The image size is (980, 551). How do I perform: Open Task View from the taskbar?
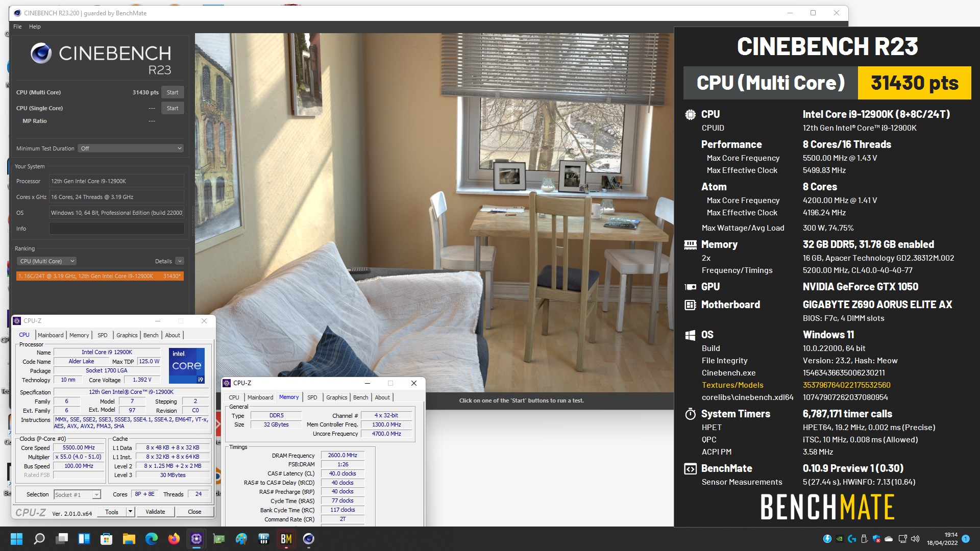(62, 539)
